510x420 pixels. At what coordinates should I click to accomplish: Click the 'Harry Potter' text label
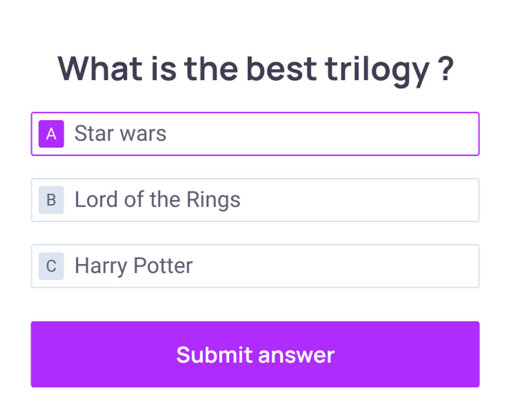133,266
